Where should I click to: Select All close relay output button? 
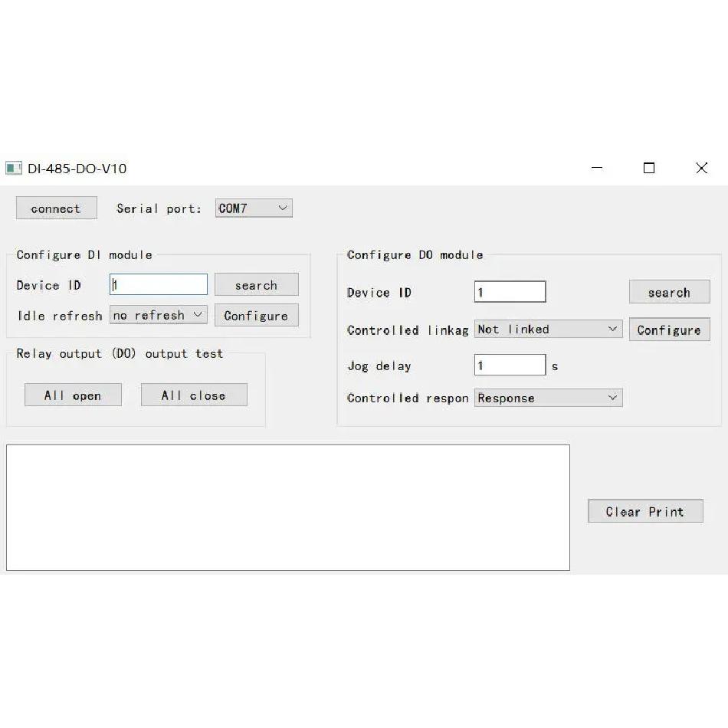(x=194, y=395)
